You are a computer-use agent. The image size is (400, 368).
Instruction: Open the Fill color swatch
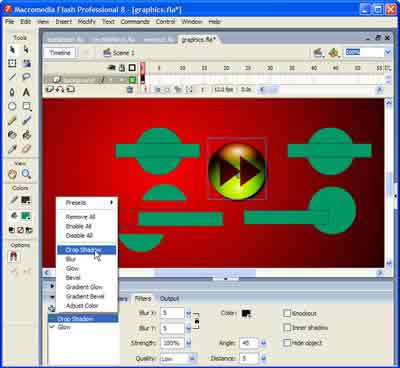pyautogui.click(x=26, y=216)
